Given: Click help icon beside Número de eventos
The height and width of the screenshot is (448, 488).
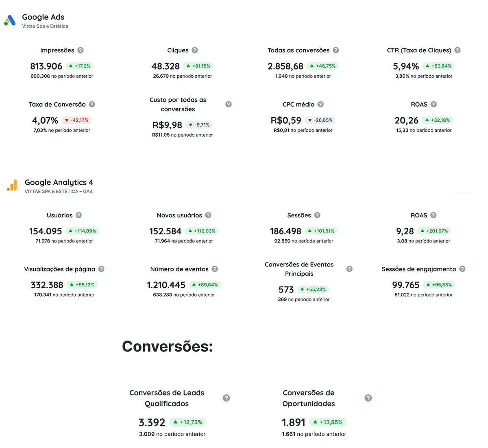Looking at the screenshot, I should (x=215, y=269).
